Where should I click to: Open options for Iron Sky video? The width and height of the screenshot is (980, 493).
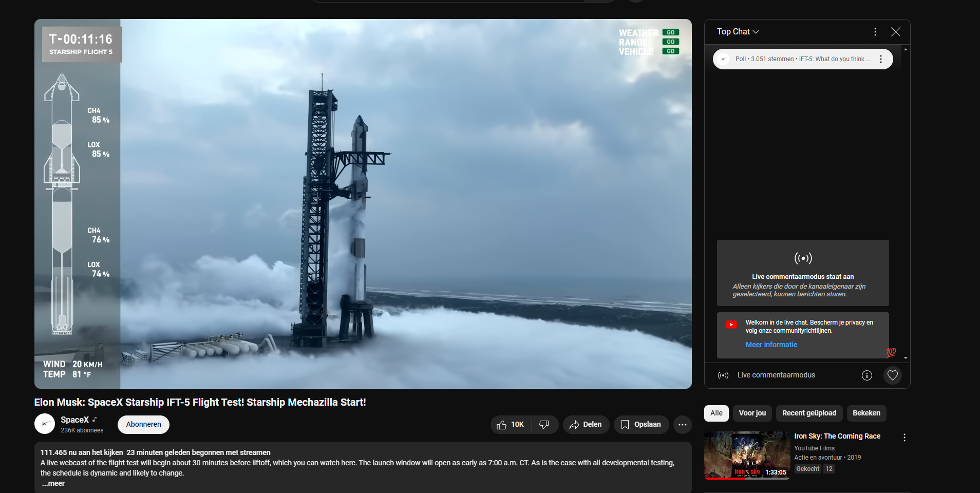(904, 438)
